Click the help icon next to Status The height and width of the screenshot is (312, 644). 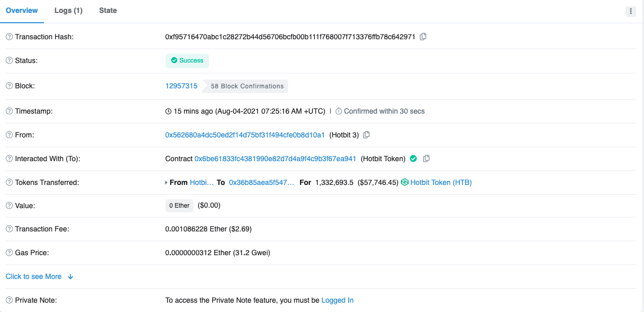point(9,60)
